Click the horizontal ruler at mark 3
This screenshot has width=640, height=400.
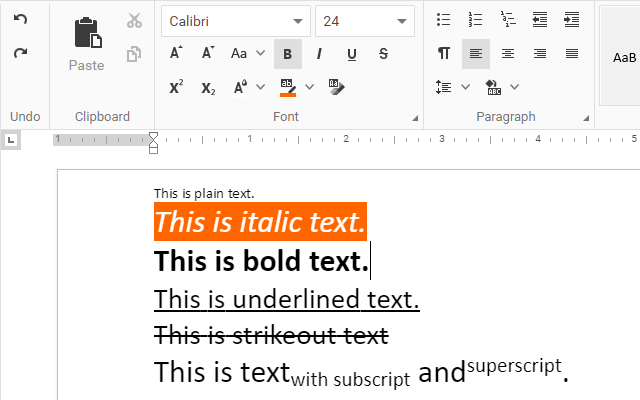(442, 139)
